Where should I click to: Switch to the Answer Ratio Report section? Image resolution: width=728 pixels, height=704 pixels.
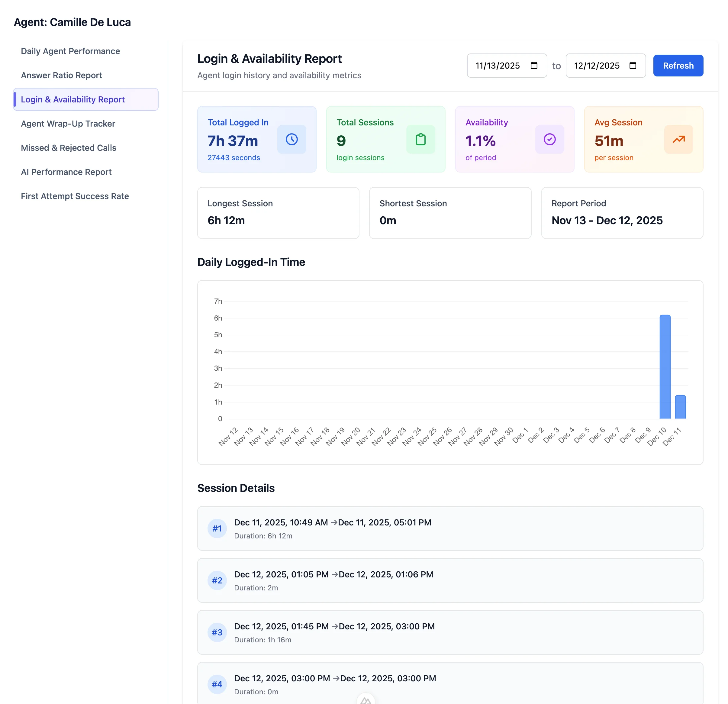(61, 75)
